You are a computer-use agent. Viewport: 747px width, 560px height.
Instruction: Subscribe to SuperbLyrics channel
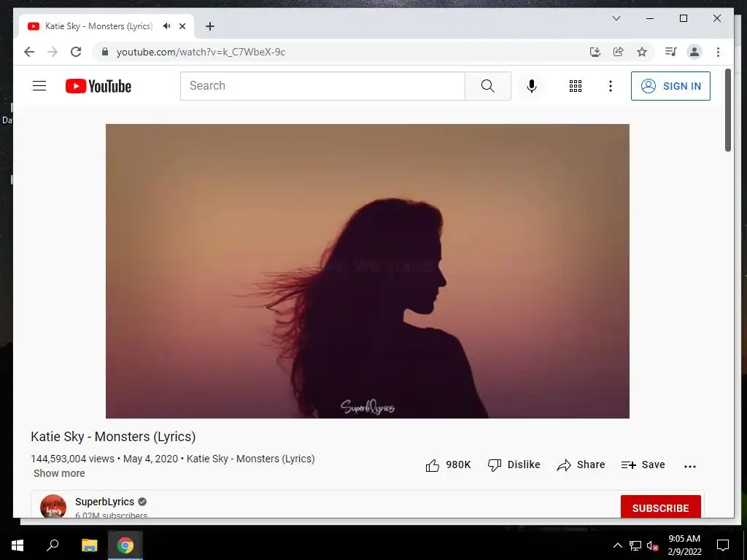(660, 507)
